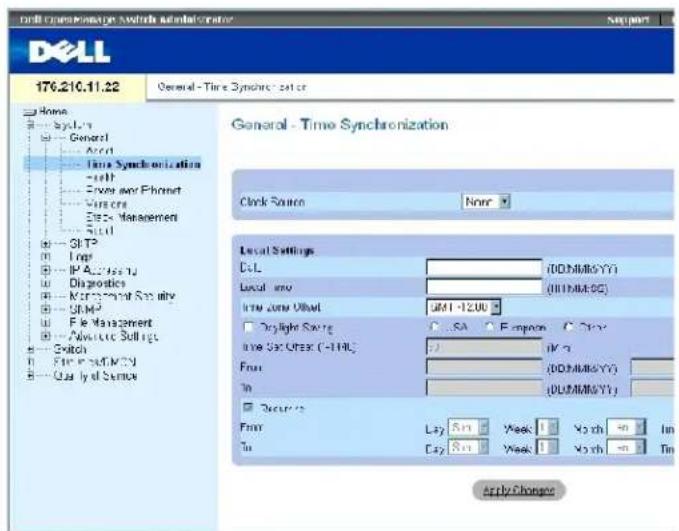Open the Asset page in tree
This screenshot has width=679, height=531.
[x=100, y=151]
